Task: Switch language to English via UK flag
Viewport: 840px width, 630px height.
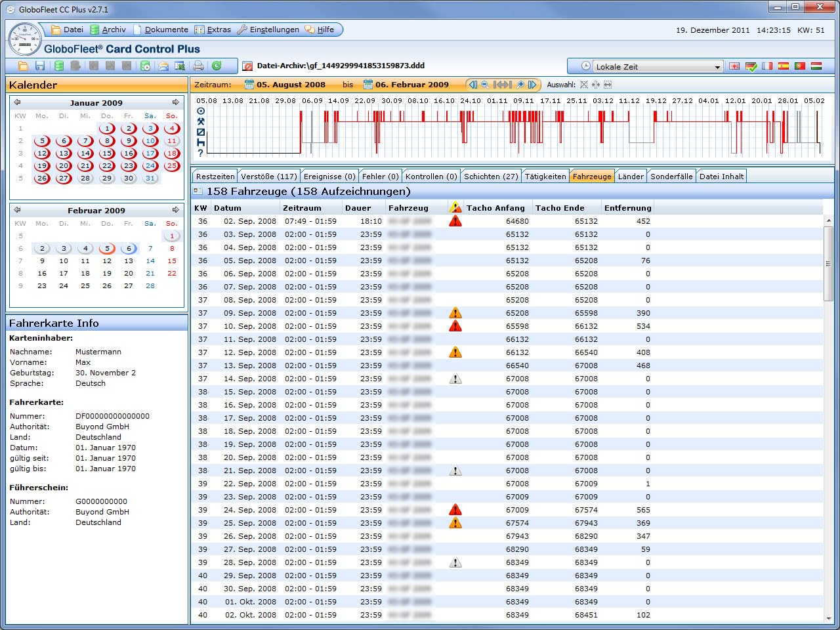Action: [x=734, y=66]
